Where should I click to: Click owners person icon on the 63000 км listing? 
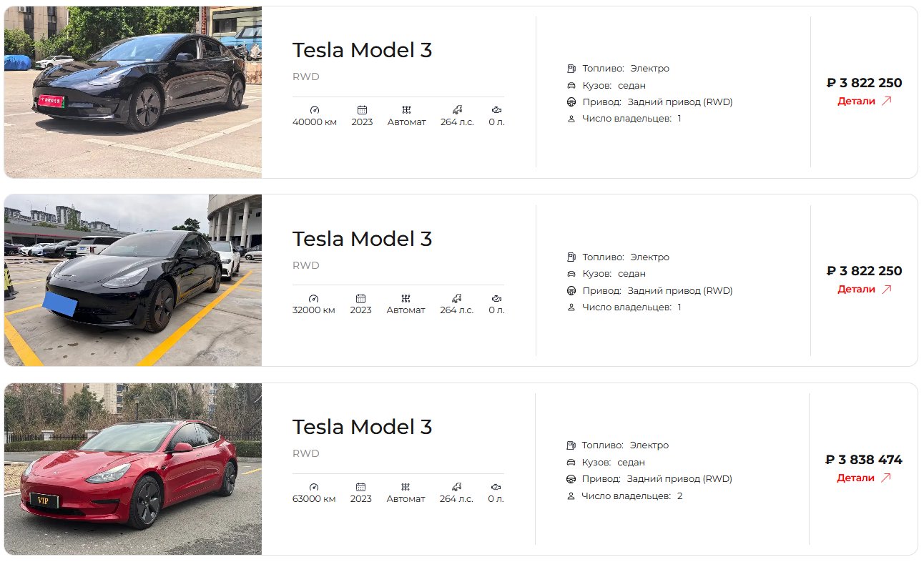(571, 496)
